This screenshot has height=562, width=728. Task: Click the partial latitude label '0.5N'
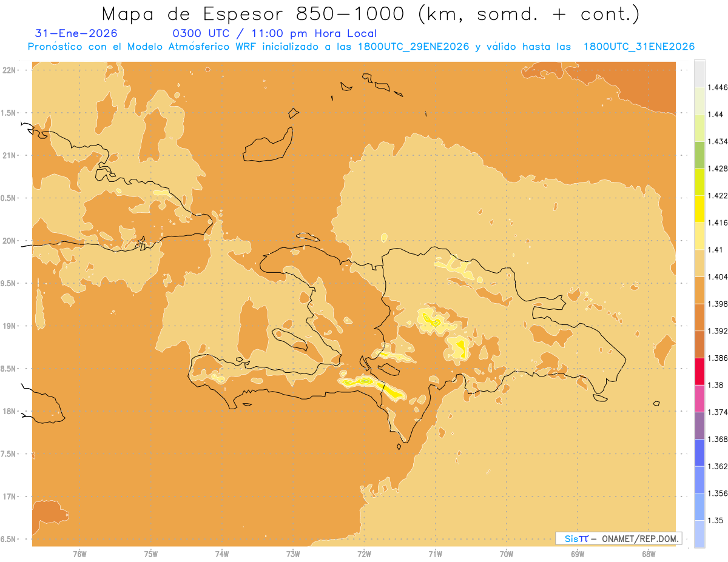click(8, 198)
